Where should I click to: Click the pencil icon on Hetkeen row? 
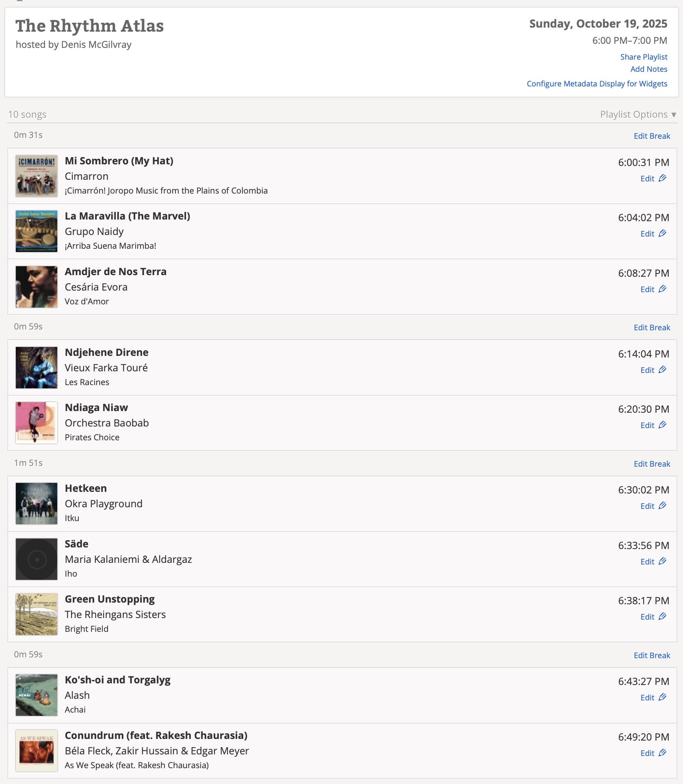[x=662, y=506]
